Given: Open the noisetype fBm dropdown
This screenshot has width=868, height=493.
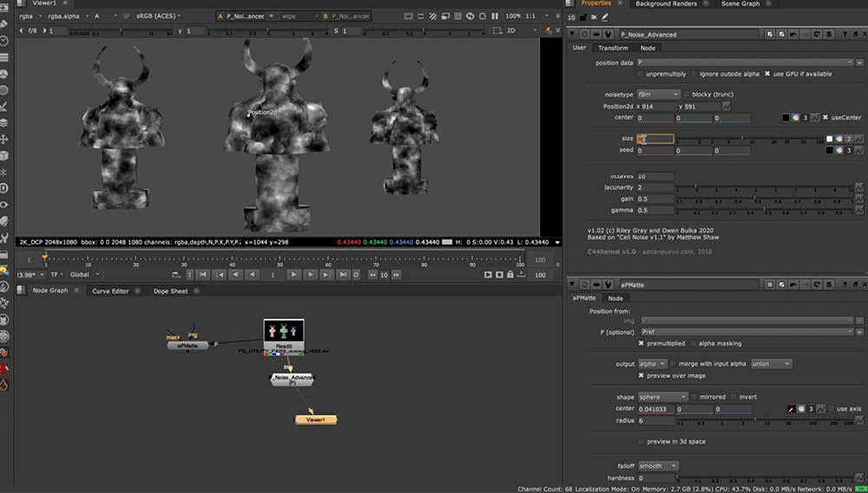Looking at the screenshot, I should pos(658,94).
